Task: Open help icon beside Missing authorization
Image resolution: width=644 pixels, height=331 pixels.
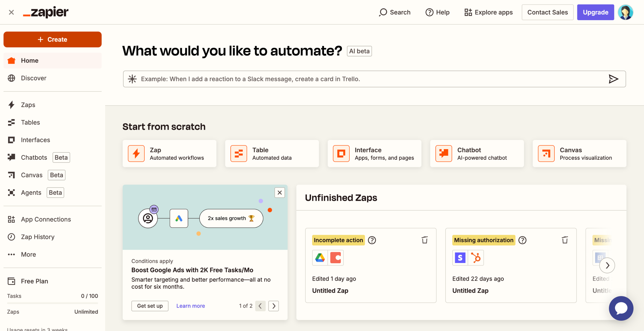Action: click(522, 240)
